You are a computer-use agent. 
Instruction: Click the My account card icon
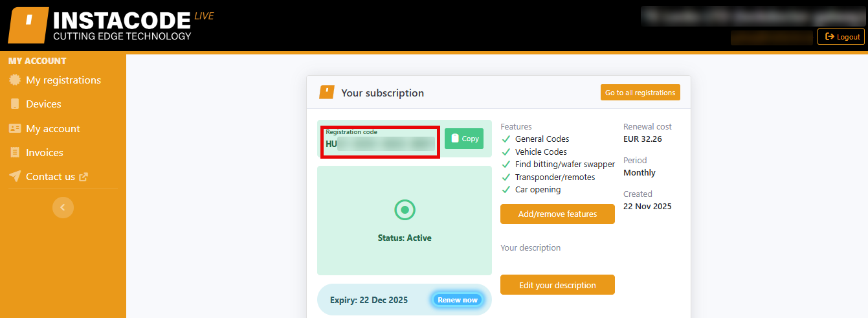tap(15, 128)
